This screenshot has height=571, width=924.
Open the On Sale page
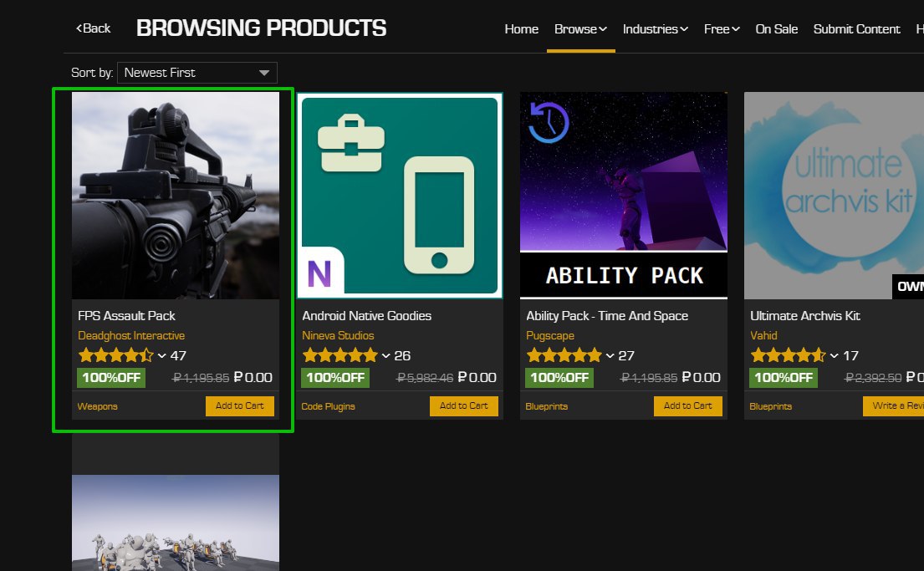pyautogui.click(x=777, y=29)
